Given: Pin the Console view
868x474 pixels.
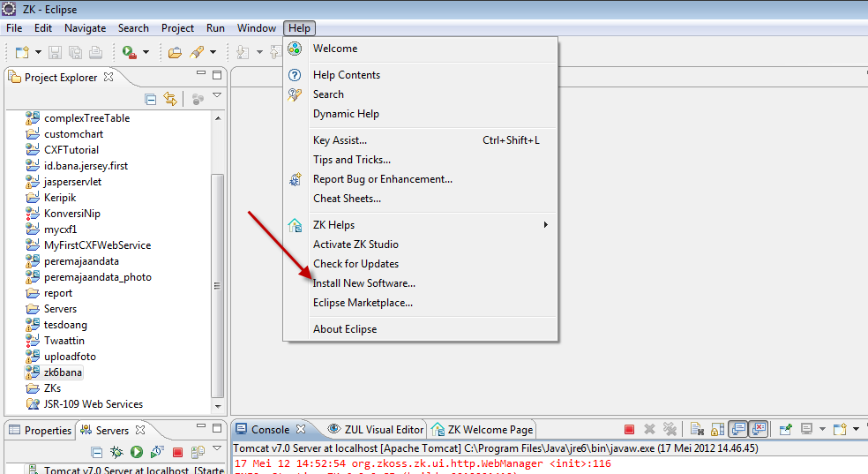Looking at the screenshot, I should [785, 429].
